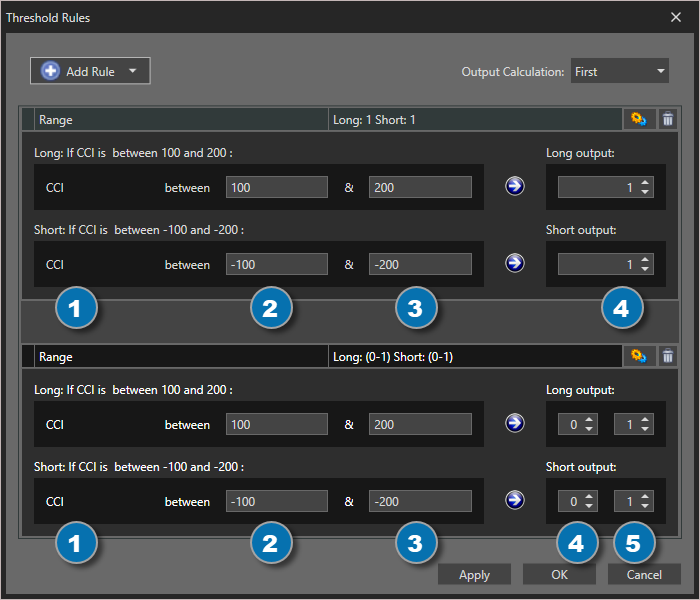The image size is (700, 600).
Task: Click the 'Long: (0-1) Short: (0-1)' header text
Action: tap(393, 357)
